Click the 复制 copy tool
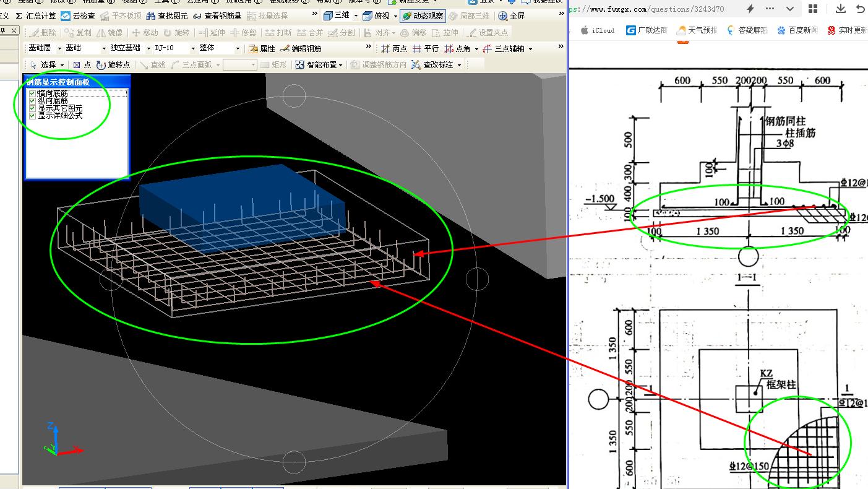The image size is (868, 489). [x=77, y=32]
